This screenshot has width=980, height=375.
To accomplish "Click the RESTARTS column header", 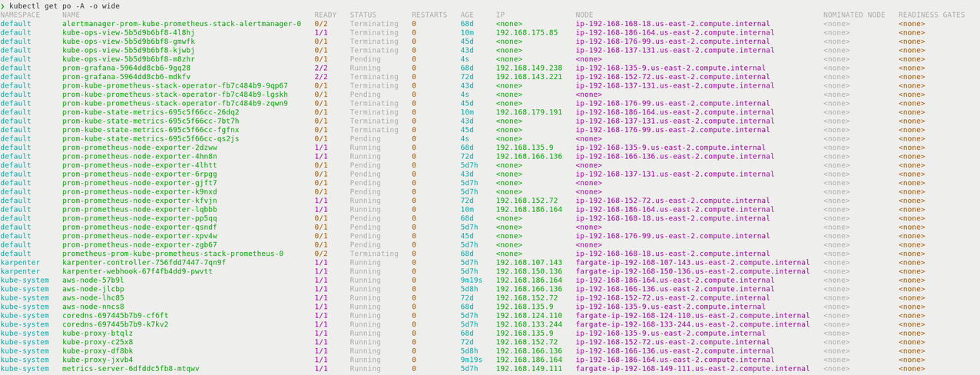I will pyautogui.click(x=429, y=15).
